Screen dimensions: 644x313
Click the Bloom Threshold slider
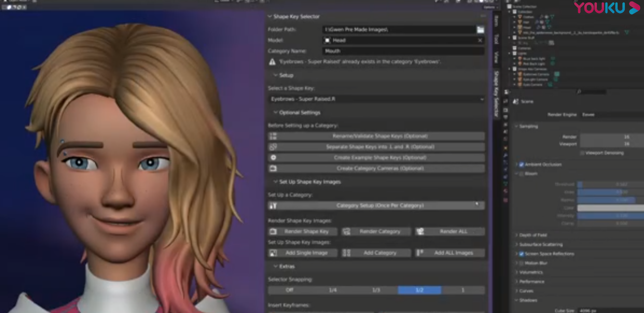coord(610,184)
